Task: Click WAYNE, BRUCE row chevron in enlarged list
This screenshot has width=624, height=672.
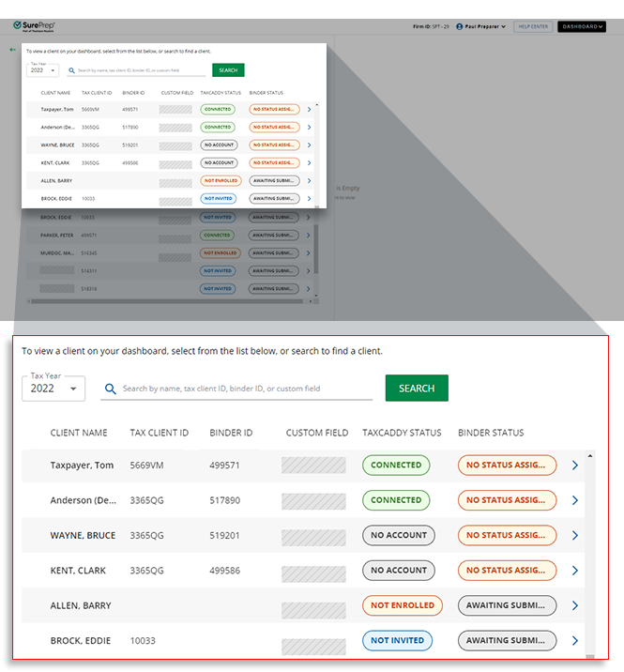Action: 574,536
